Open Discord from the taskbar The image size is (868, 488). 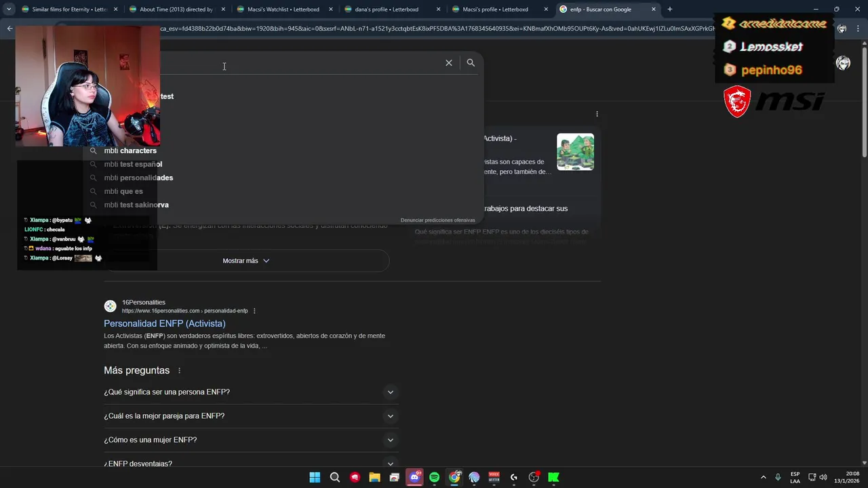pos(414,477)
